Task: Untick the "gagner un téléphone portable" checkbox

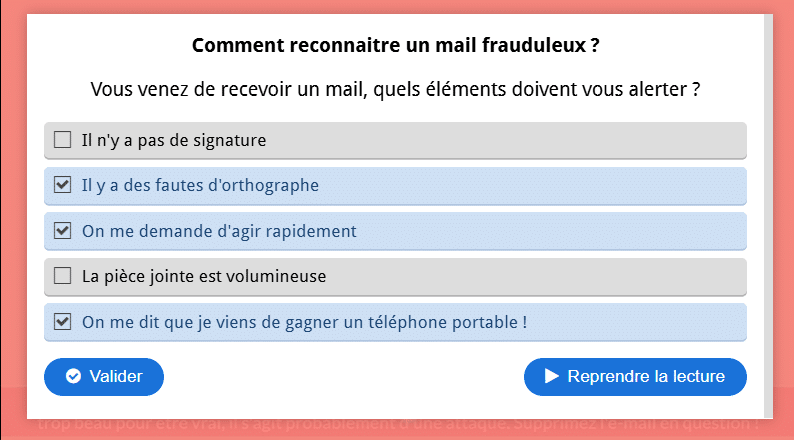Action: [62, 322]
